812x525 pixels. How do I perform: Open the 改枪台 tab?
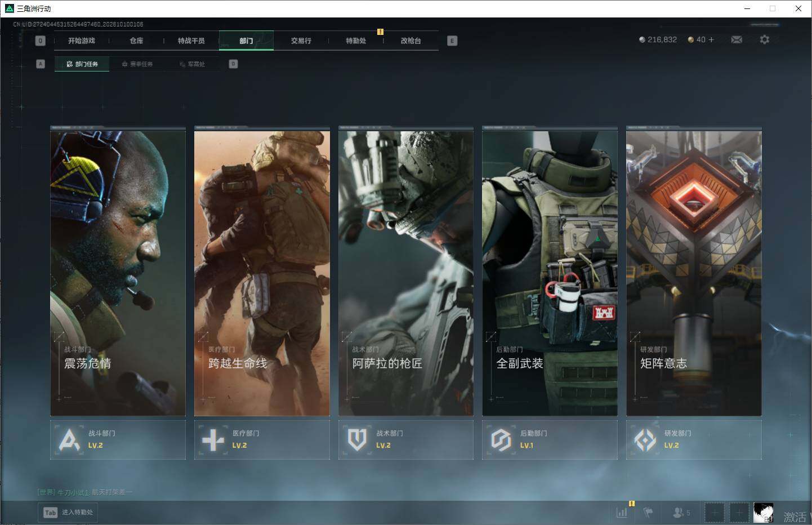tap(411, 41)
